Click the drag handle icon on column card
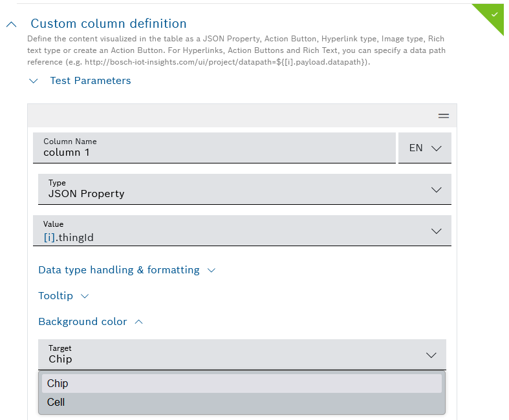This screenshot has height=420, width=509. [x=444, y=116]
